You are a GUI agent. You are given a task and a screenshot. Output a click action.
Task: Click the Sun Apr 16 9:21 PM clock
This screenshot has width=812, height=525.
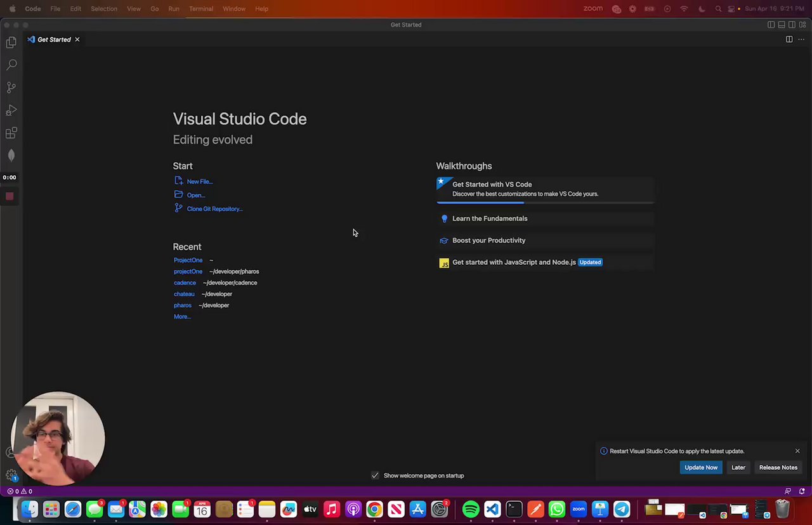coord(773,9)
